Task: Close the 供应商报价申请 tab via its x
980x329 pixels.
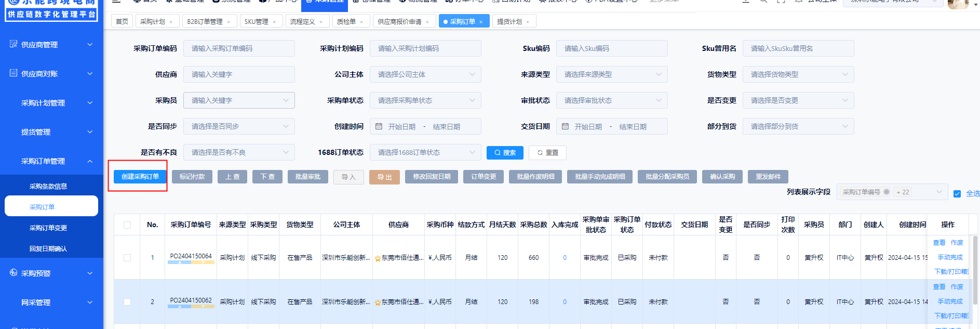Action: coord(427,22)
